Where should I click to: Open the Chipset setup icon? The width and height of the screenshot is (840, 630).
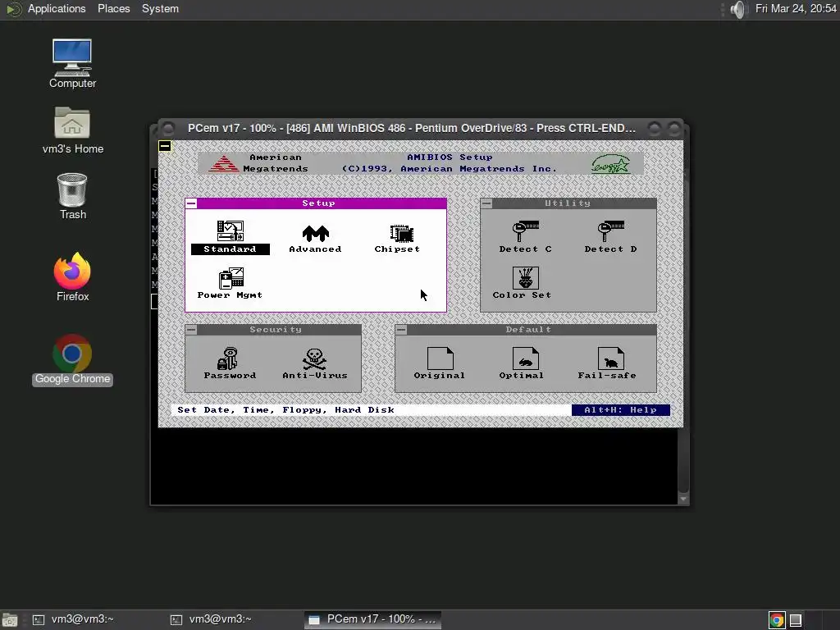[398, 239]
